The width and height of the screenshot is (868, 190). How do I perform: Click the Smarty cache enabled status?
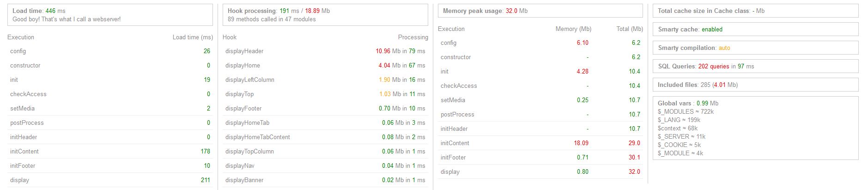tap(712, 29)
